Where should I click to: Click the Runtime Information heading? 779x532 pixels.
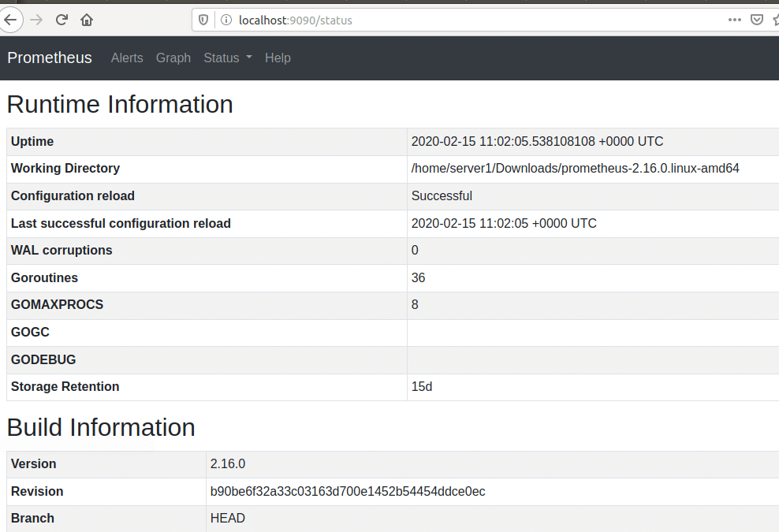click(x=120, y=104)
